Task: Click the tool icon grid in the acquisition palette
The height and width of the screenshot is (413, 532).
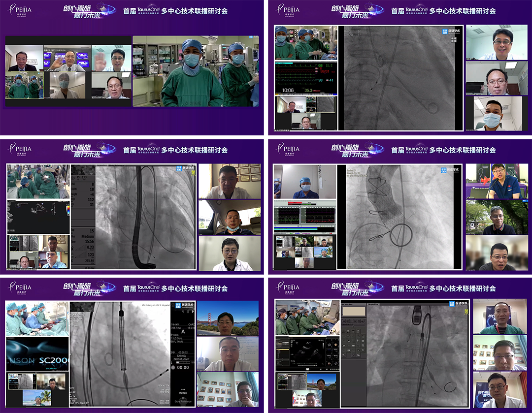Action: pos(354,342)
